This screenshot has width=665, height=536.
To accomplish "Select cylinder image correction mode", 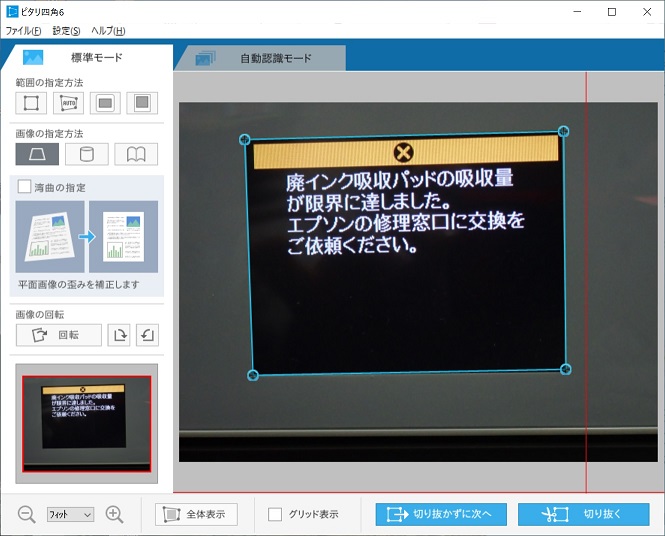I will pos(87,154).
